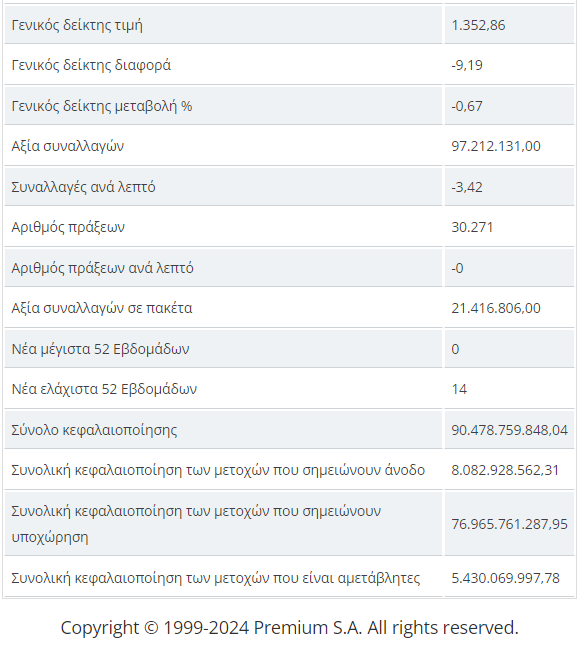
Task: Click Γενικός δείκτης μεταβολή % label
Action: tap(102, 106)
